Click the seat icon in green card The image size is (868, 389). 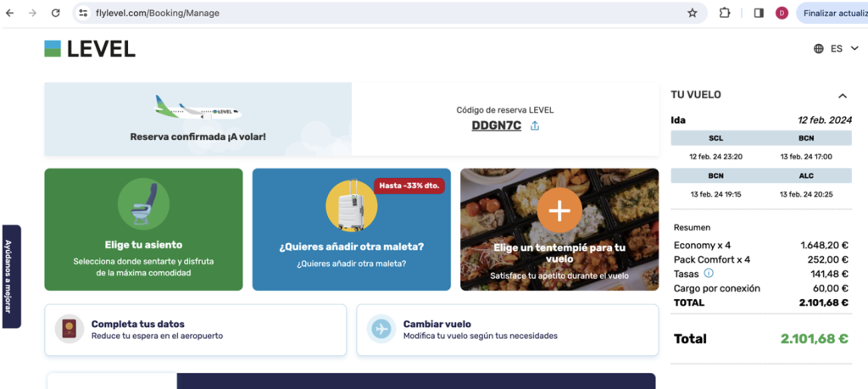[x=143, y=204]
